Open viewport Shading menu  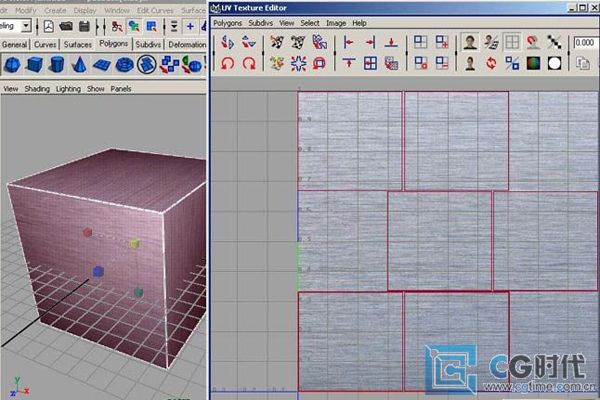click(37, 89)
